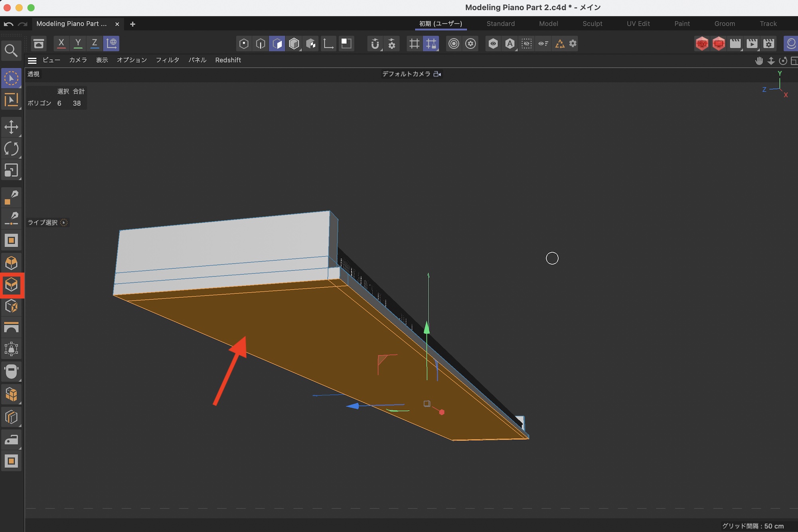Image resolution: width=798 pixels, height=532 pixels.
Task: Toggle the Y axis lock
Action: [78, 43]
